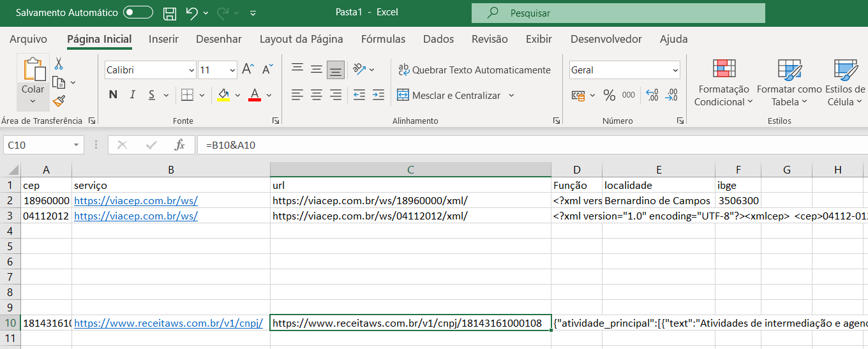Click the Pesquisar search box

tap(618, 13)
